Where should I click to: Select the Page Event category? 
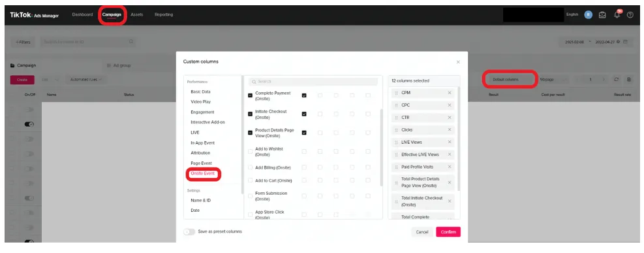point(201,163)
